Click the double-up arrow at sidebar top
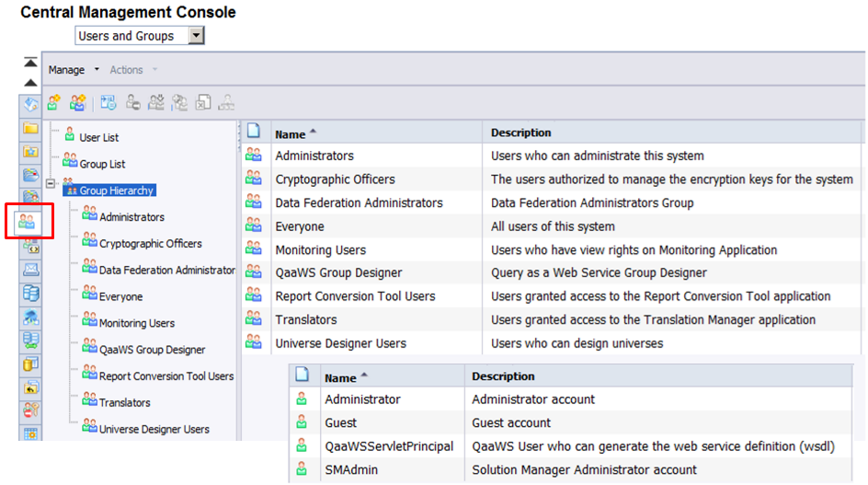Screen dimensions: 868x485 [x=30, y=63]
